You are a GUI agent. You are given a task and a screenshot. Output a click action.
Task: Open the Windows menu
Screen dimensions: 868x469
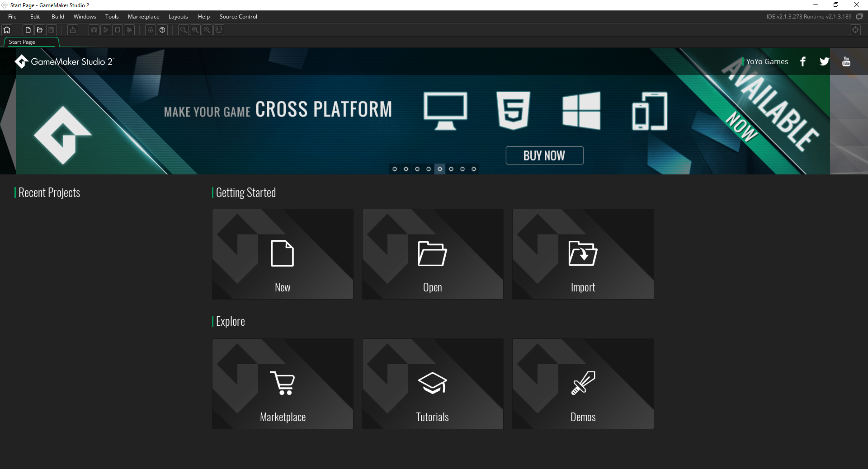click(x=85, y=17)
